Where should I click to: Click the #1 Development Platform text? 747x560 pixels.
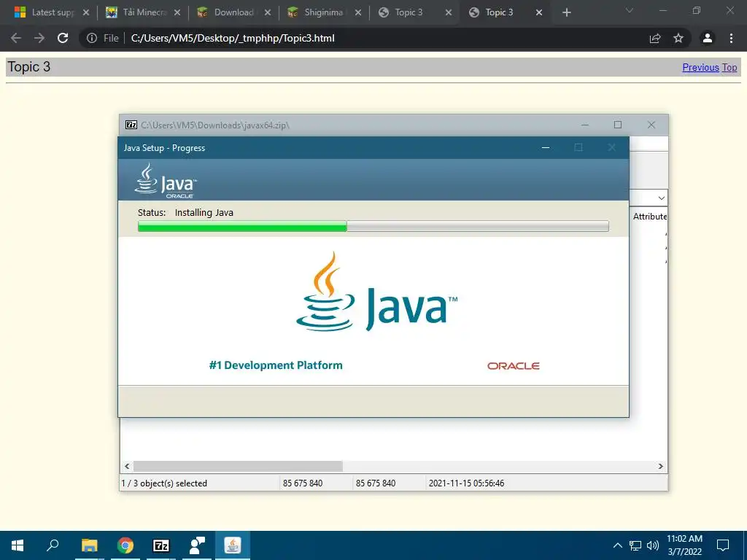tap(276, 365)
